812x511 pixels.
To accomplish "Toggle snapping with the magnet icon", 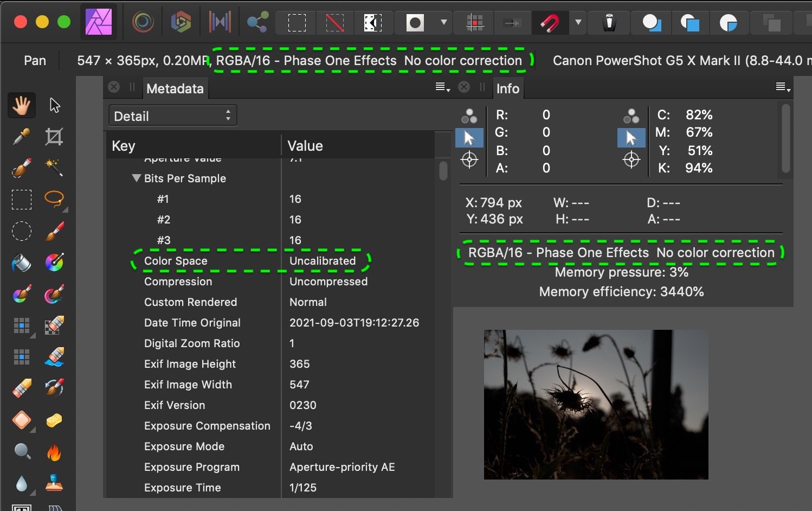I will [x=549, y=23].
